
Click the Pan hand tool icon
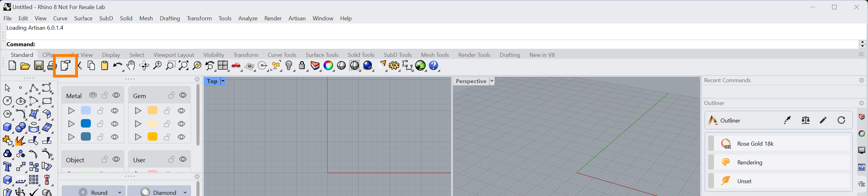click(131, 66)
